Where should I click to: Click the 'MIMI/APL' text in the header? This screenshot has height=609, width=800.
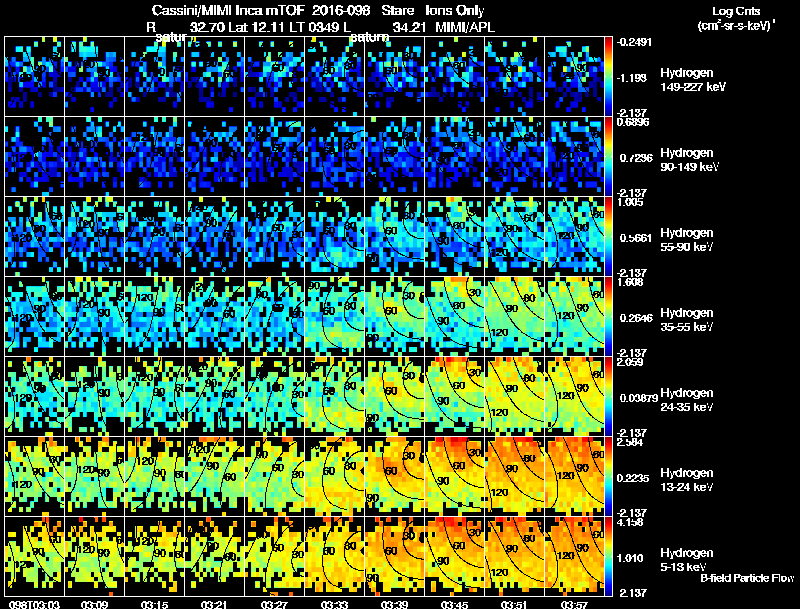[465, 27]
